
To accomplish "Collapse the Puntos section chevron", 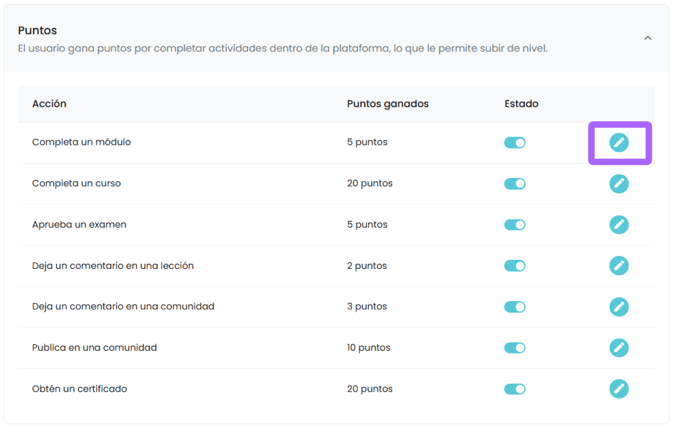I will [648, 38].
